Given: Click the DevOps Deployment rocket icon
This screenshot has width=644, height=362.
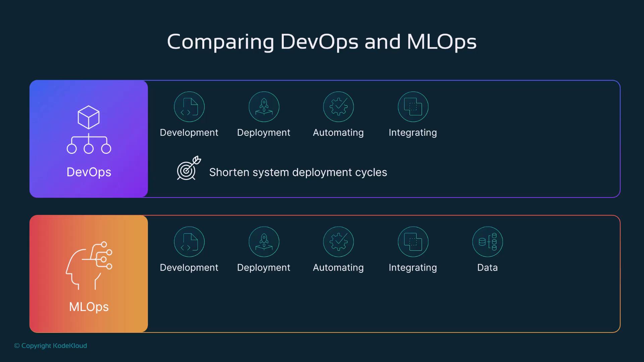Looking at the screenshot, I should pos(264,107).
